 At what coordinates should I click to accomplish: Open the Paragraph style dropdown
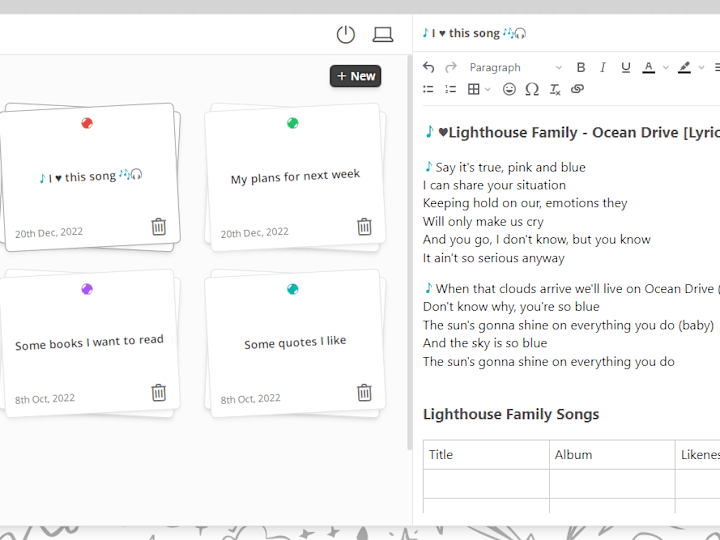click(x=515, y=68)
